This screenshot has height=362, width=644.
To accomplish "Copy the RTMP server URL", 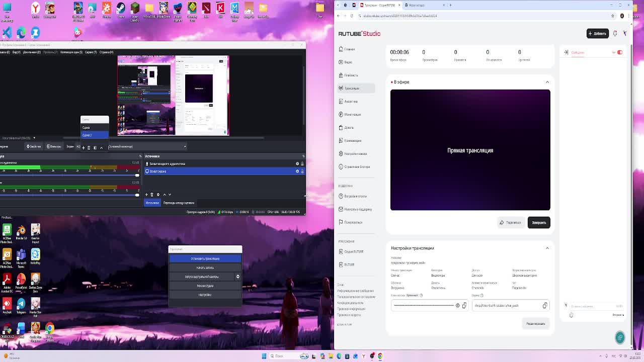I will [545, 306].
